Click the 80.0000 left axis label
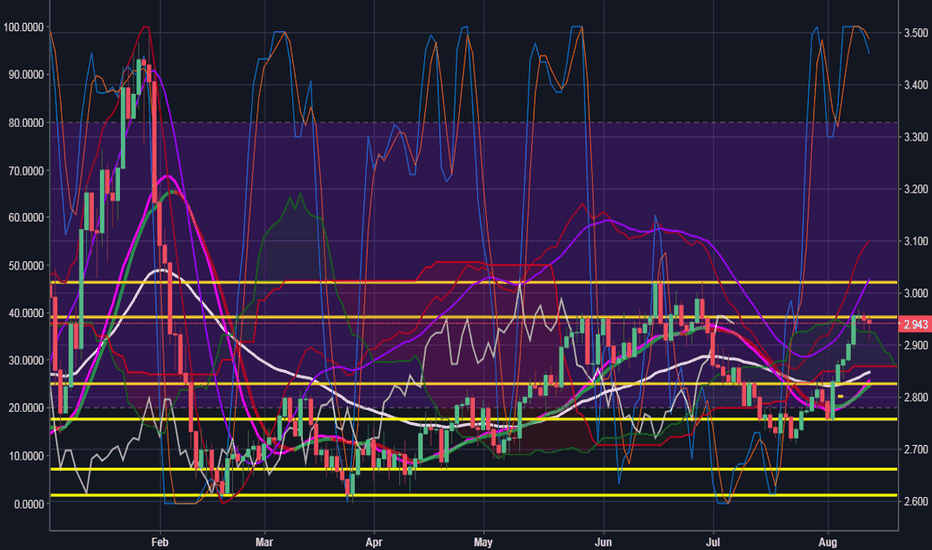 25,122
